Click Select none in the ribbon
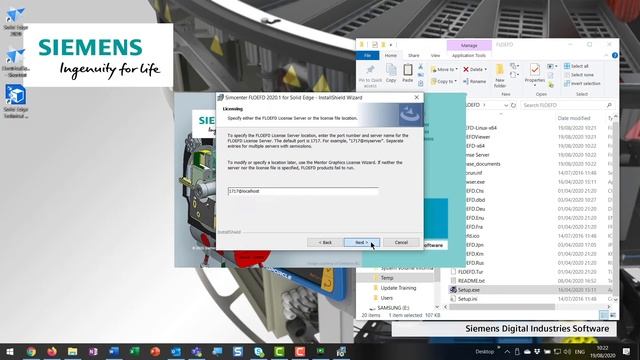The height and width of the screenshot is (360, 640). click(578, 75)
